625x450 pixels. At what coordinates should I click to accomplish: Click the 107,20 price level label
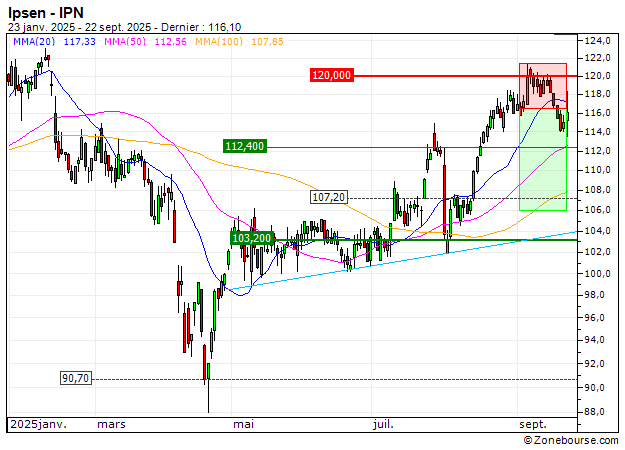(x=329, y=197)
